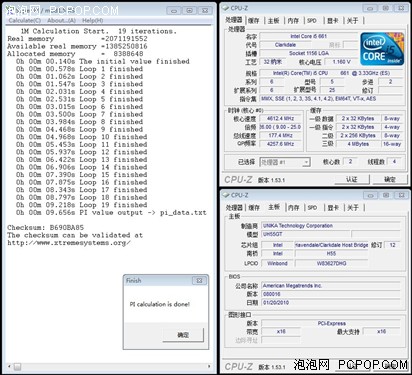
Task: Select 内存 tab in lower CPU-Z
Action: point(293,207)
